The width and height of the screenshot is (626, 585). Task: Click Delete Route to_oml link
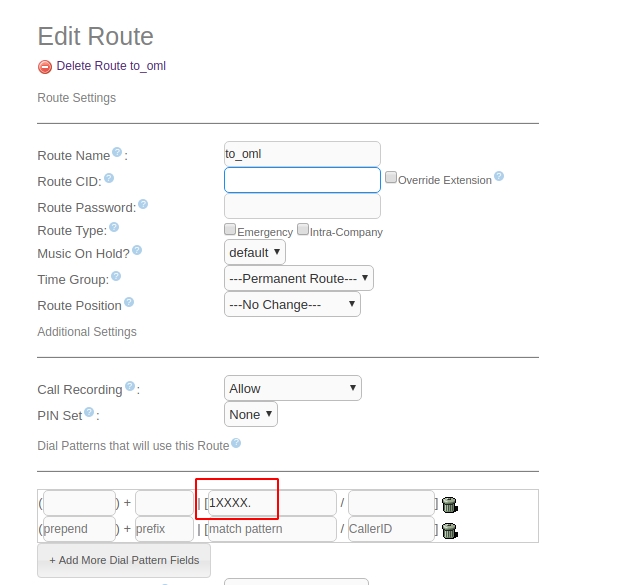coord(111,66)
